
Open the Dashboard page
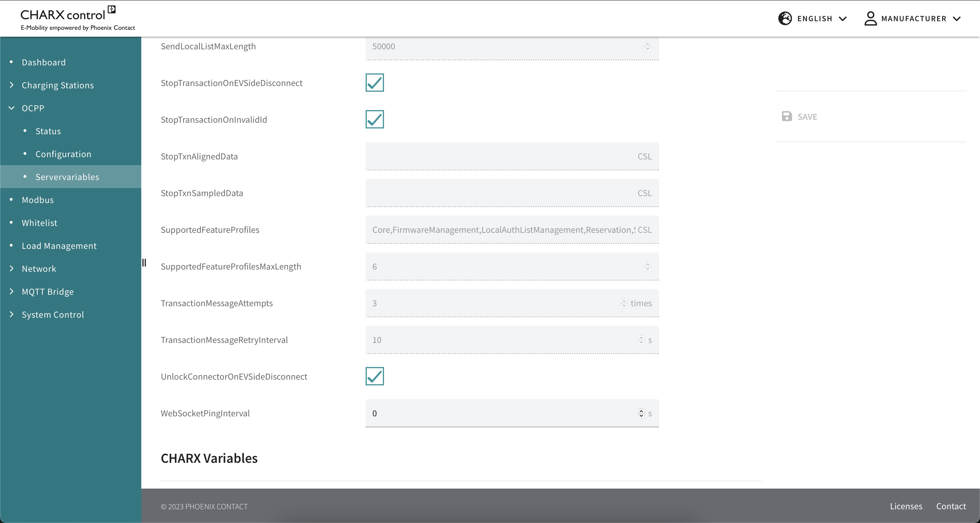(x=44, y=62)
